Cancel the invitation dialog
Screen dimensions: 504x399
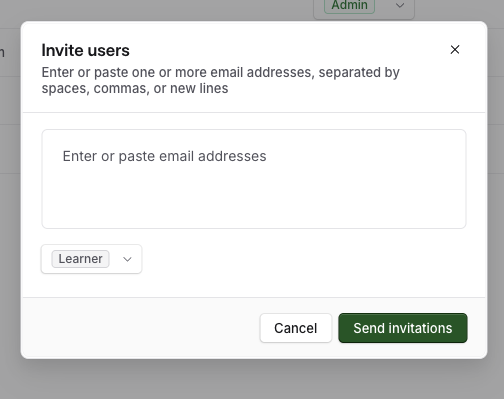[x=296, y=328]
